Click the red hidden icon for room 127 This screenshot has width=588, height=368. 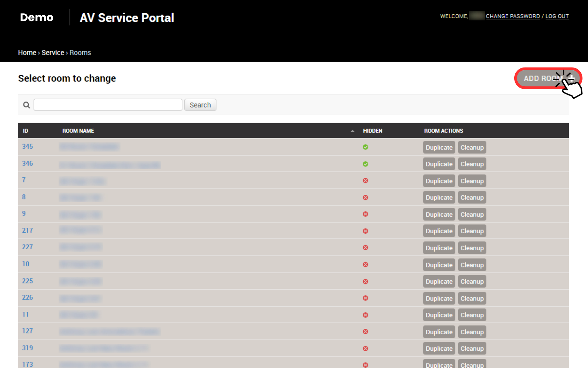point(365,332)
